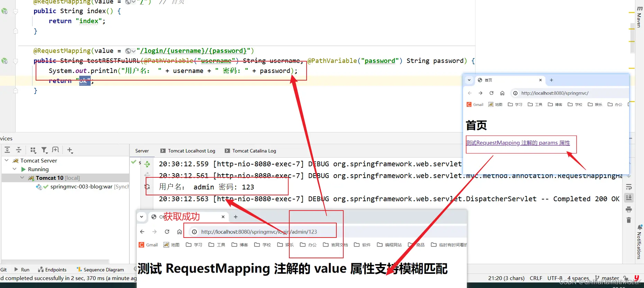
Task: Click Clear All trash icon in console
Action: tap(629, 220)
